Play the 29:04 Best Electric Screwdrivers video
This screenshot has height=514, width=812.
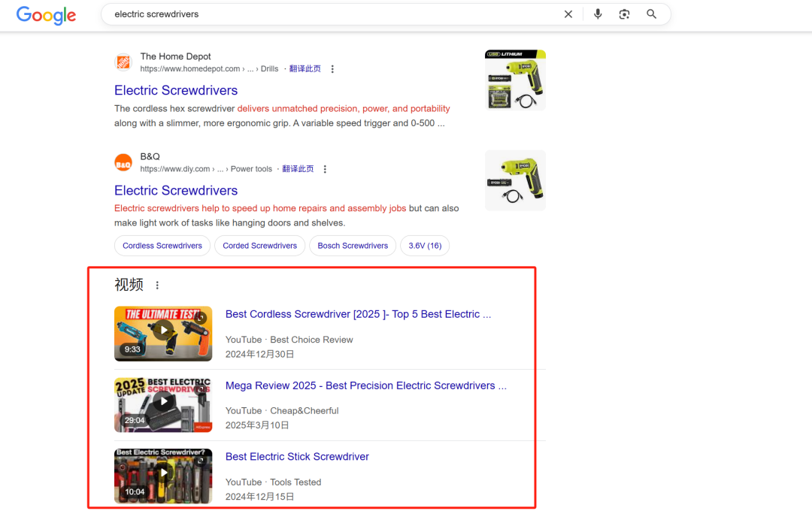[x=163, y=405]
